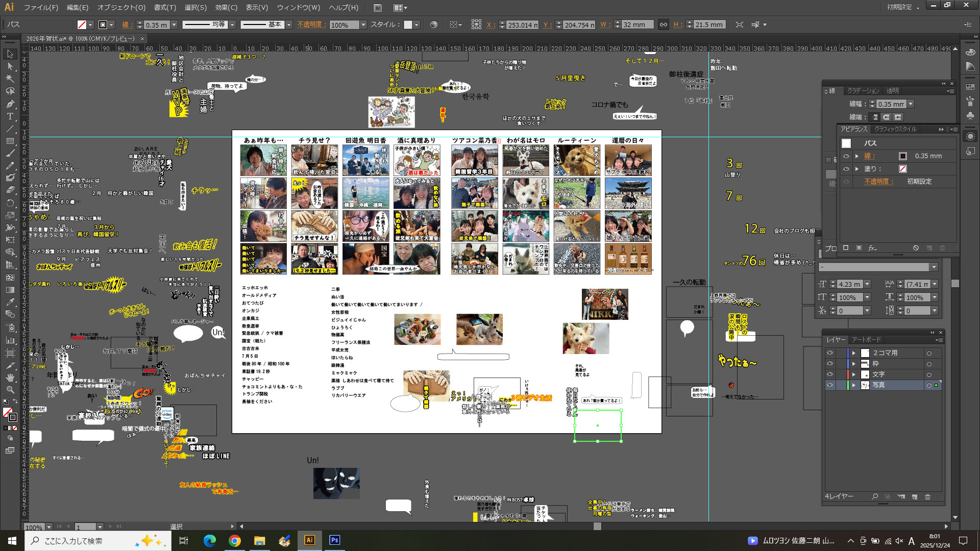Click the create new layer icon
The height and width of the screenshot is (551, 980).
[914, 496]
